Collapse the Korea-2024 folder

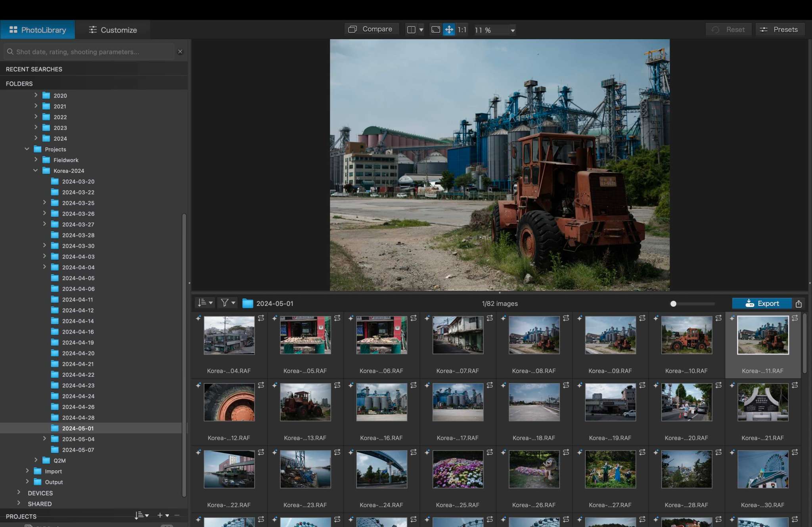tap(36, 170)
